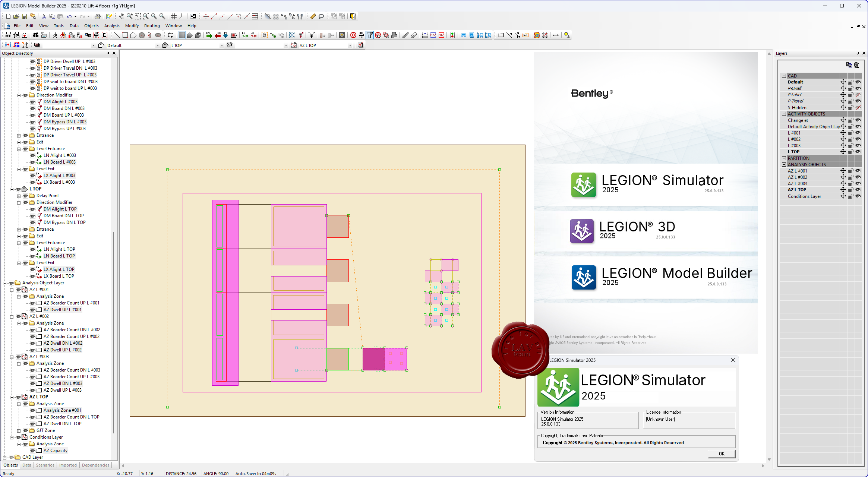Collapse the ACTIVITY OBJECTS layer group

[784, 114]
